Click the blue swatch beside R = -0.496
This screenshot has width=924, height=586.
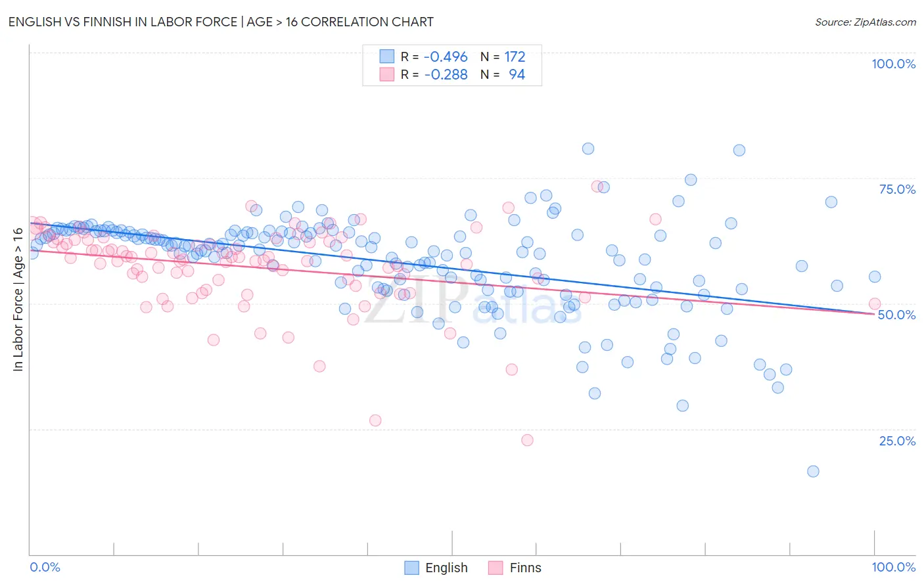pos(386,56)
